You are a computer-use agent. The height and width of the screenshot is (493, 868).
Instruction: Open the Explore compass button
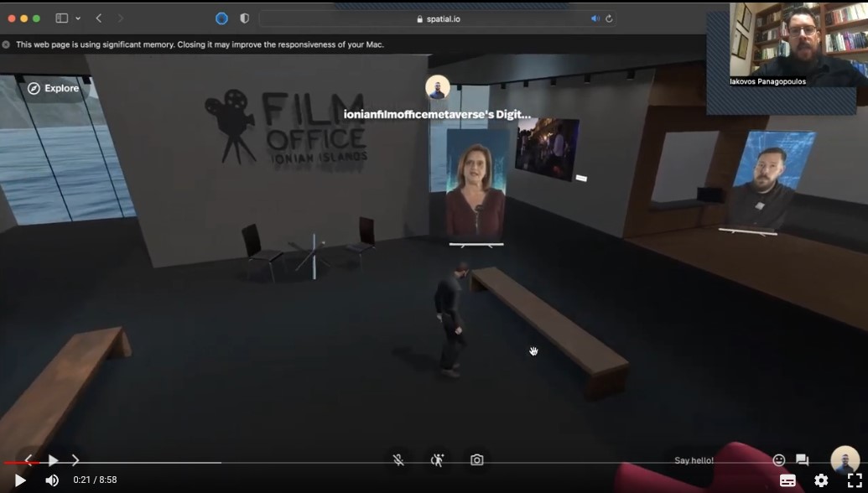[53, 88]
